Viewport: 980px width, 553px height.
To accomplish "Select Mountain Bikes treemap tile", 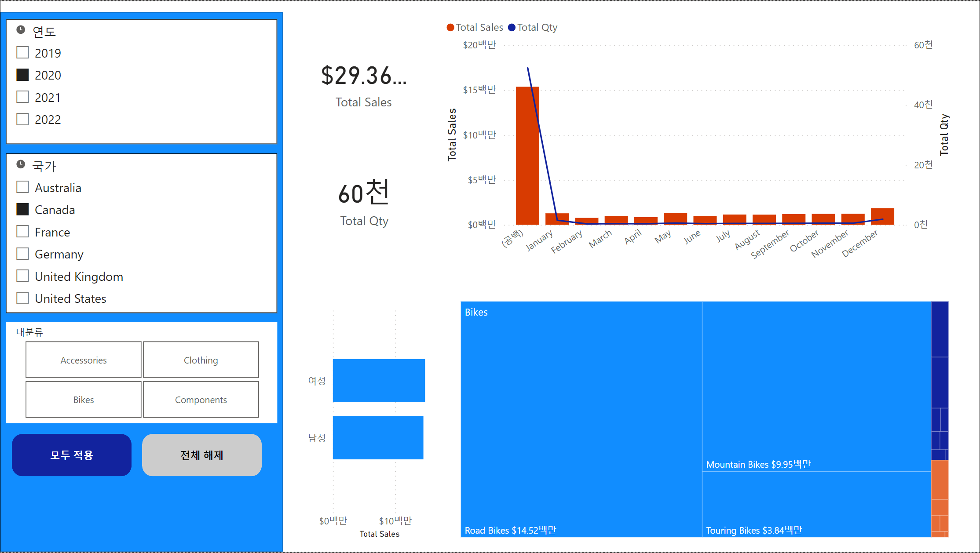I will [816, 386].
